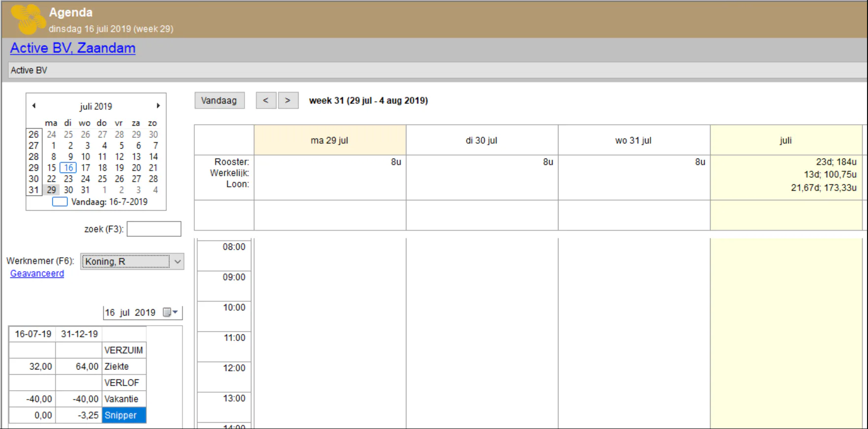
Task: Click the 31-12-19 column header
Action: (x=79, y=334)
